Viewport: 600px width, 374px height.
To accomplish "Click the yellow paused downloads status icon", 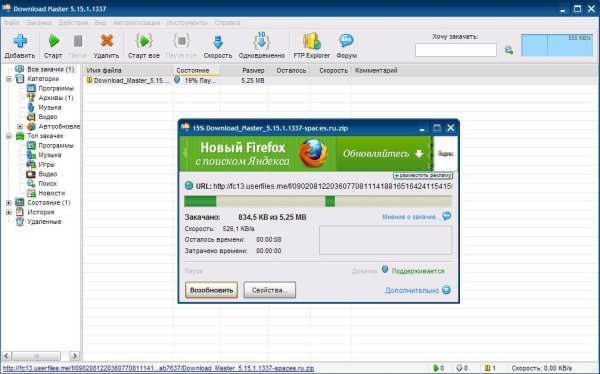I will coord(487,368).
